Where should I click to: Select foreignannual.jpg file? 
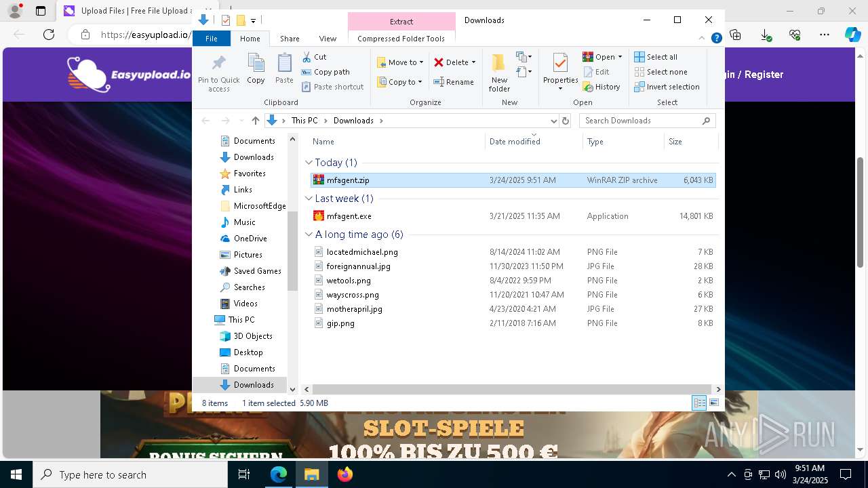click(x=513, y=266)
